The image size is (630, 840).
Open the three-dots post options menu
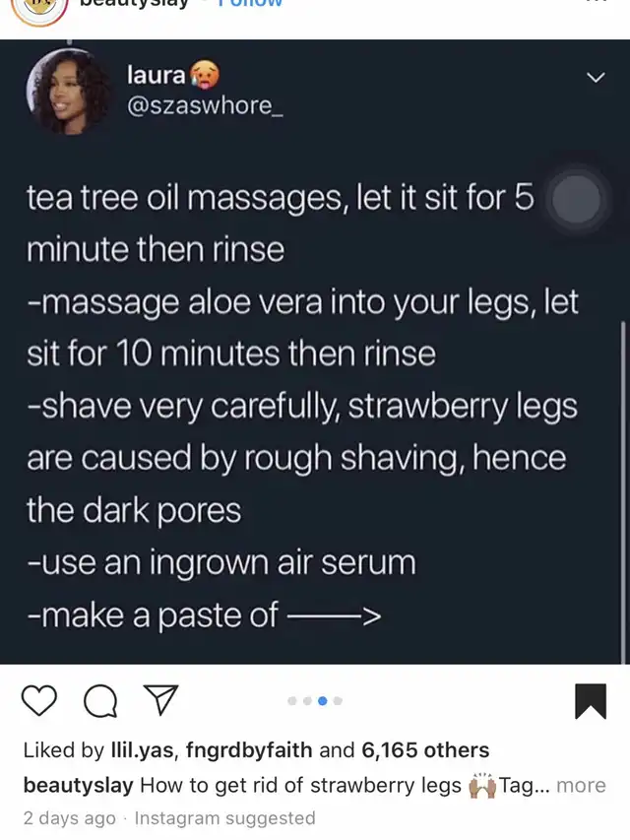(x=596, y=2)
